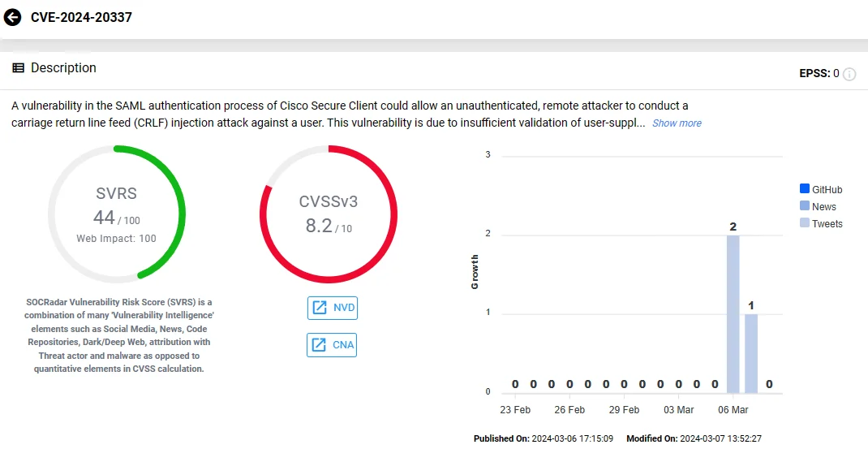Expand description with Show more
The image size is (868, 449).
pyautogui.click(x=677, y=123)
